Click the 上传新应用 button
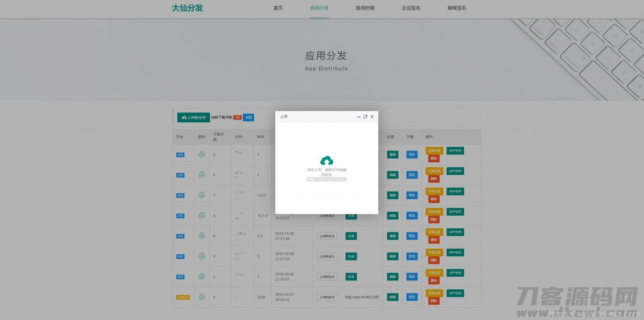This screenshot has width=644, height=320. coord(193,117)
